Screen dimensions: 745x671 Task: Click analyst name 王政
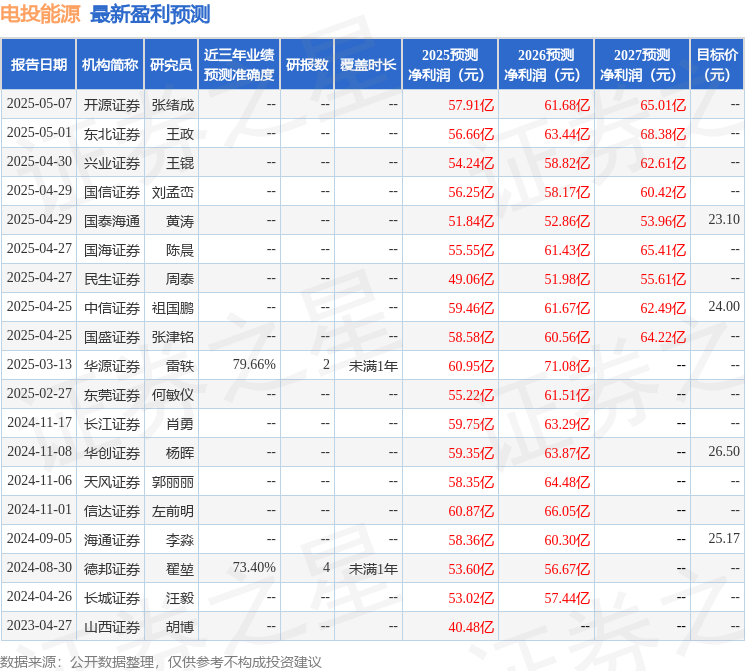tap(180, 134)
